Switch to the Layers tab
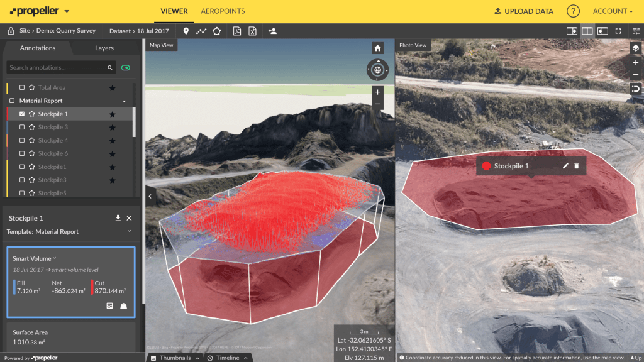This screenshot has width=644, height=362. pyautogui.click(x=104, y=48)
